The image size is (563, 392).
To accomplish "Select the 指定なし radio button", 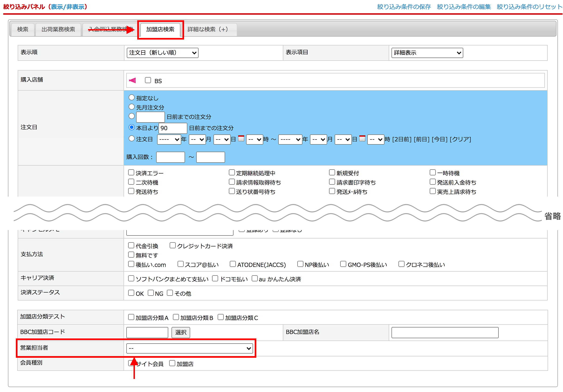I will [x=132, y=98].
